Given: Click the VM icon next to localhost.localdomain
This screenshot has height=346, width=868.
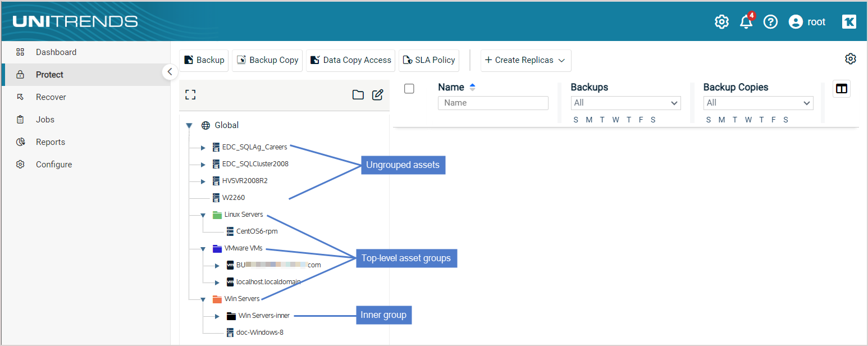Looking at the screenshot, I should [230, 281].
